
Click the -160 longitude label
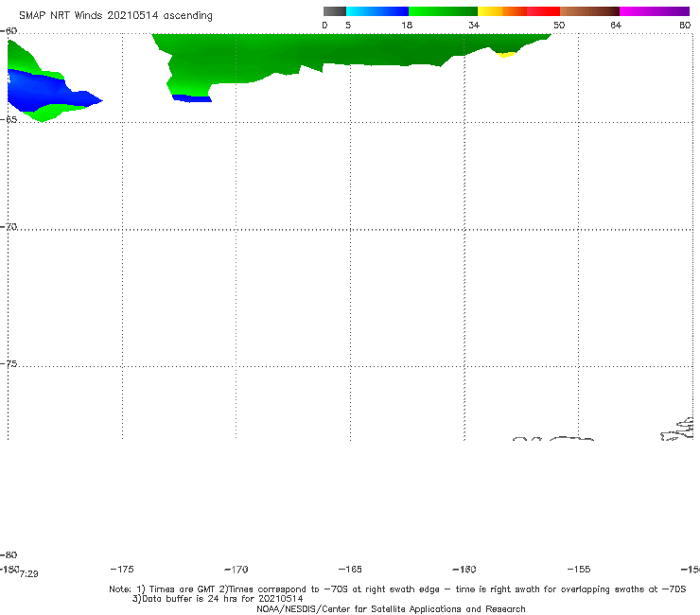464,570
